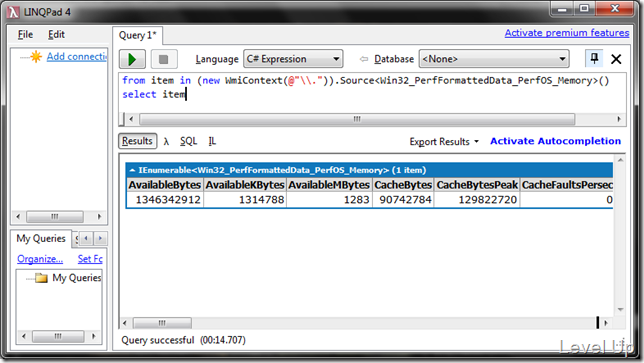Click the Organize... link
The image size is (644, 363).
pos(40,259)
